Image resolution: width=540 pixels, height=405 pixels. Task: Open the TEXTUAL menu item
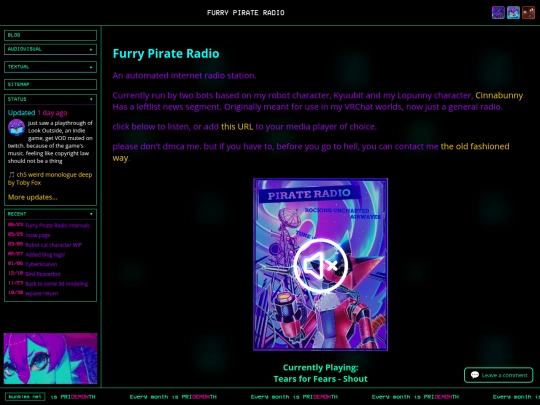point(50,67)
